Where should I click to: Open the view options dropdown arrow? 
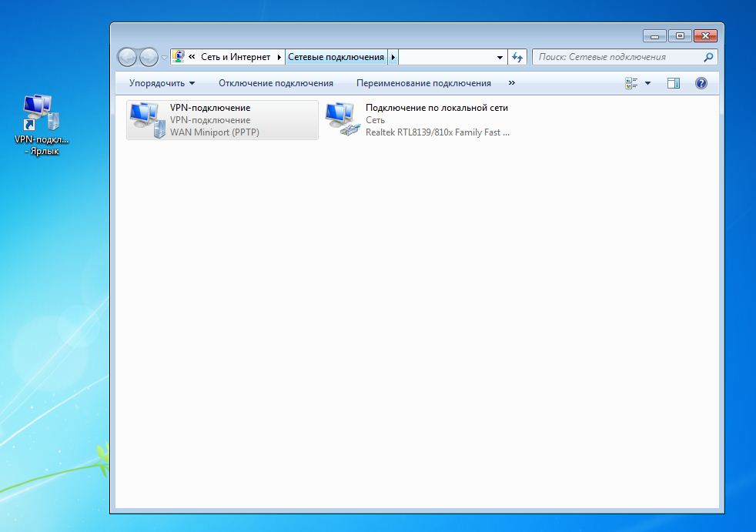click(647, 83)
